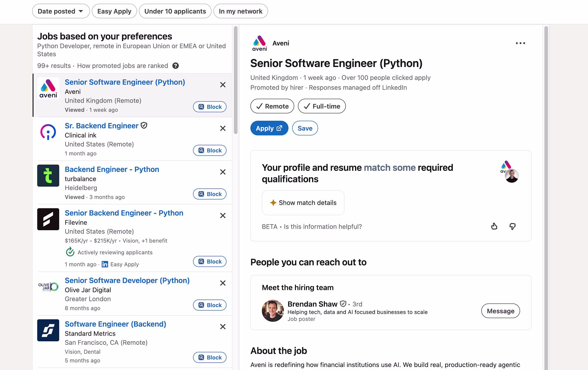The width and height of the screenshot is (588, 370).
Task: Save the Senior Software Engineer job
Action: (x=305, y=128)
